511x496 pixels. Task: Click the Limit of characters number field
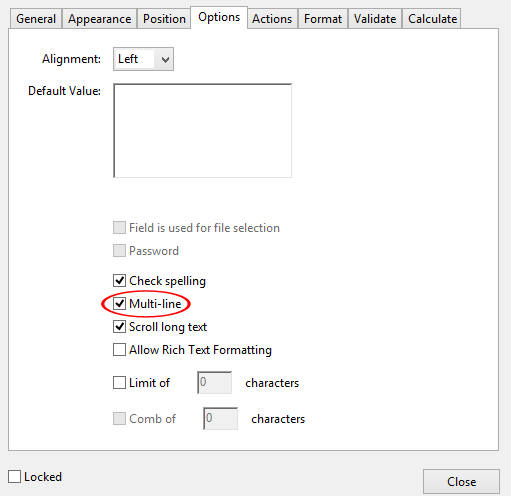214,383
